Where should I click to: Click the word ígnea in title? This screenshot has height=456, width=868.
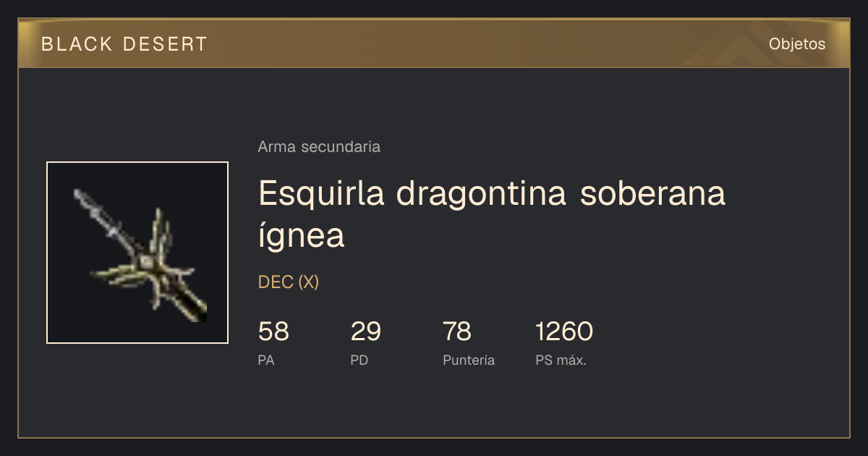[301, 235]
